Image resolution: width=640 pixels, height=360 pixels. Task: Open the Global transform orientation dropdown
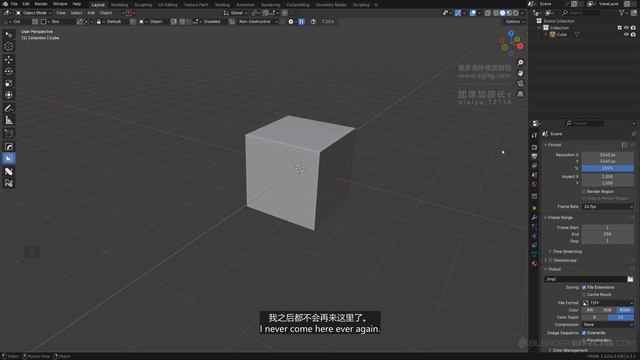(236, 13)
